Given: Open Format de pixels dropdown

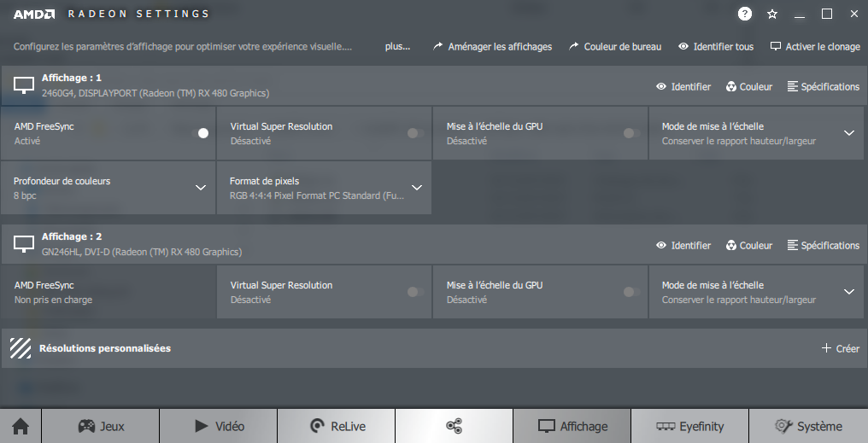Looking at the screenshot, I should (417, 188).
